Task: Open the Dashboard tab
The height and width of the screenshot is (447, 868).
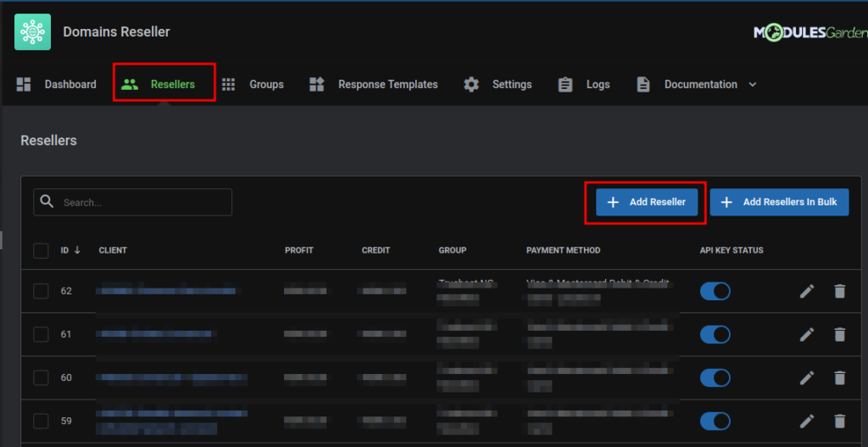Action: (57, 85)
